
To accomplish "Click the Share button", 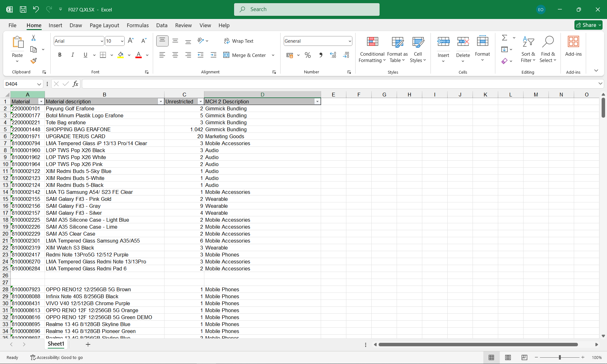I will 588,25.
